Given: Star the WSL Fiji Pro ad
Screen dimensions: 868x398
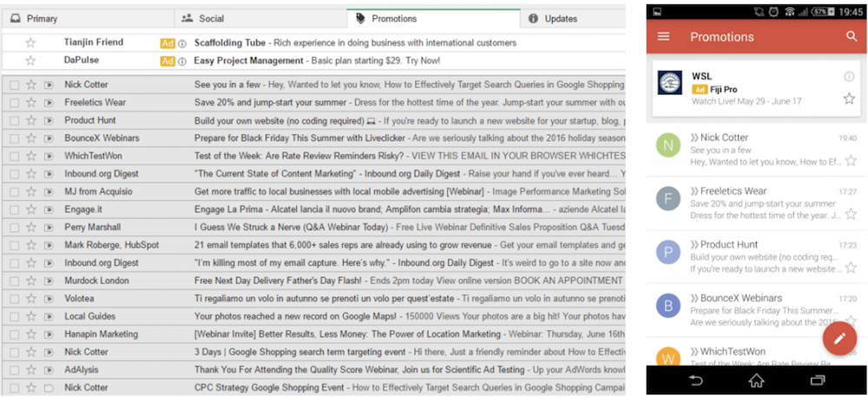Looking at the screenshot, I should (849, 99).
